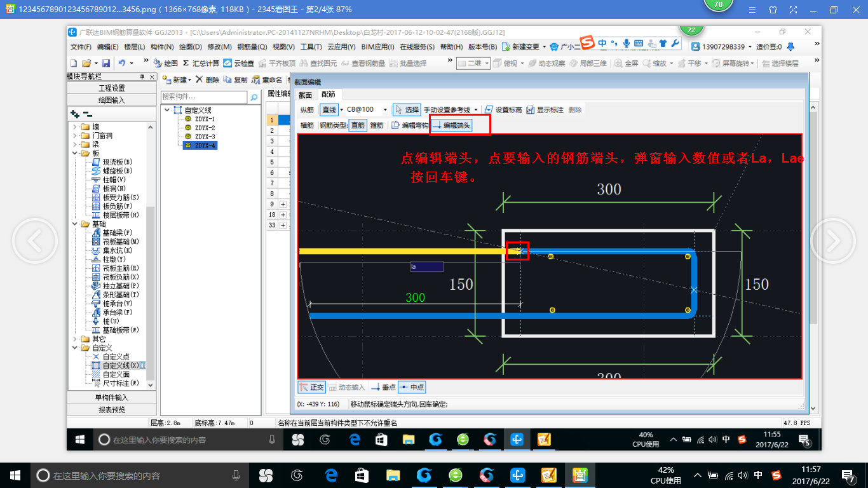The width and height of the screenshot is (868, 488).
Task: Expand the 墙 folder in tree
Action: (76, 127)
